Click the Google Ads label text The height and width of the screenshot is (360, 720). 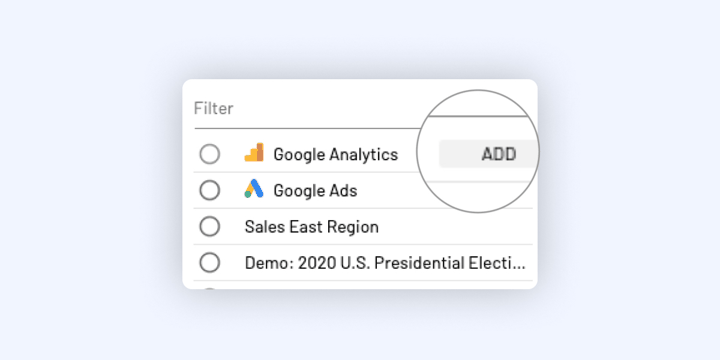tap(315, 191)
